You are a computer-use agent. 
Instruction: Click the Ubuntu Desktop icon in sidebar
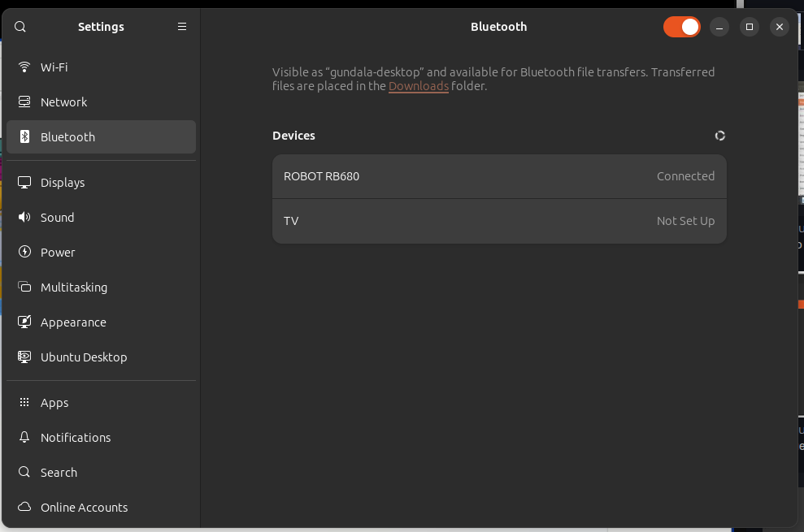point(24,357)
